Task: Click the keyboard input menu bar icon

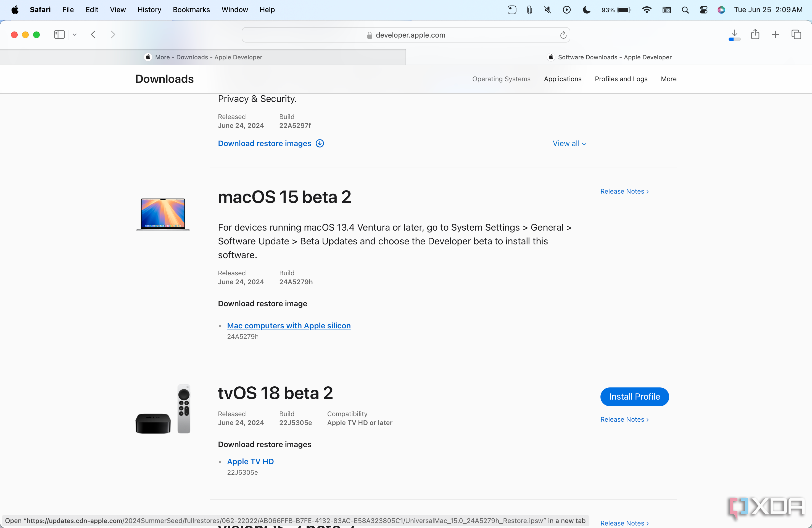Action: (666, 10)
